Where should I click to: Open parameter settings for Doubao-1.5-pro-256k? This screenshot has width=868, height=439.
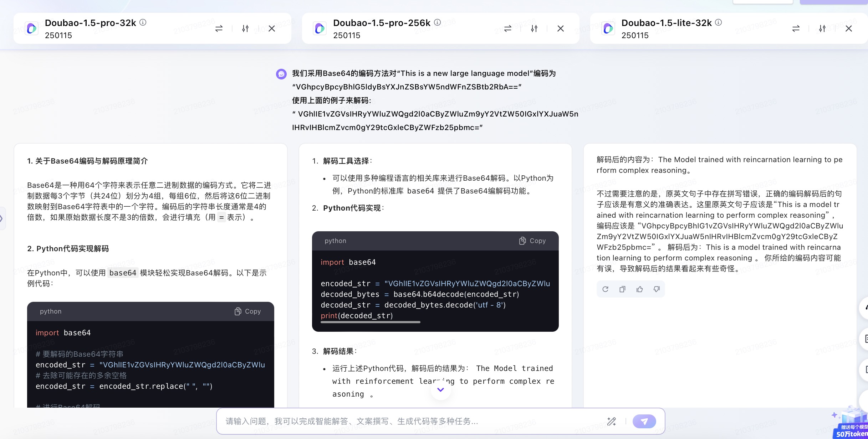534,29
